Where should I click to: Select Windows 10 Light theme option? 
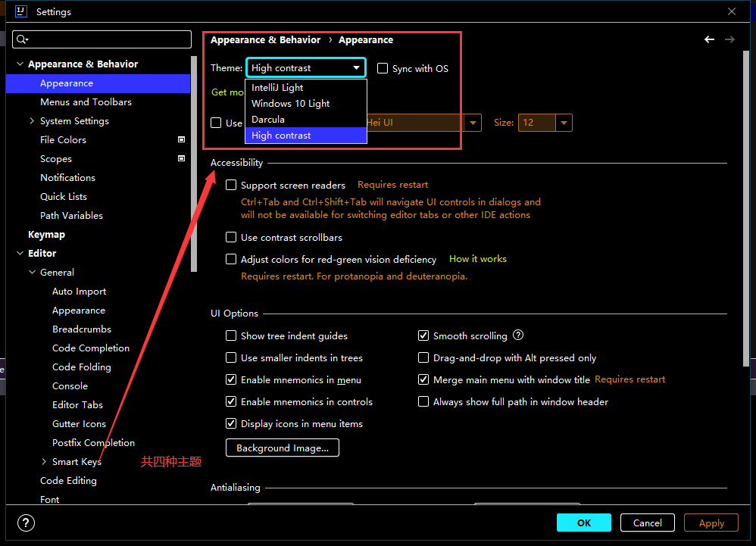[x=306, y=104]
